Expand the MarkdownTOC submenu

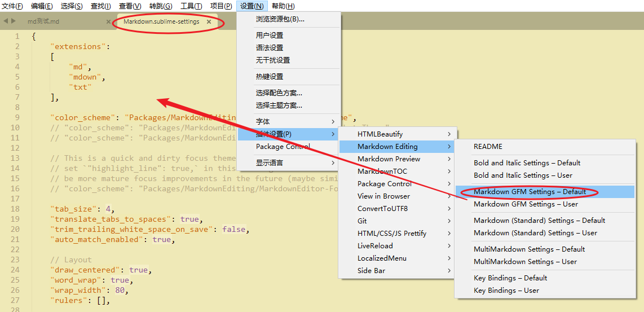396,171
